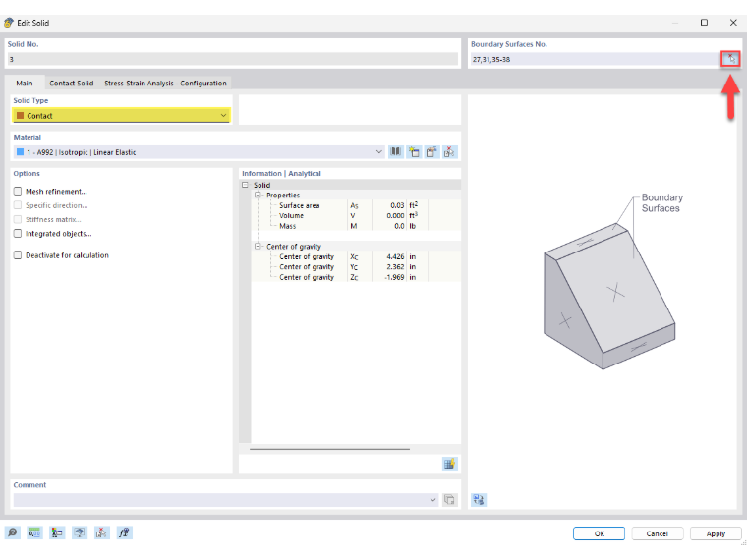
Task: Toggle Deactivate for calculation
Action: click(x=18, y=255)
